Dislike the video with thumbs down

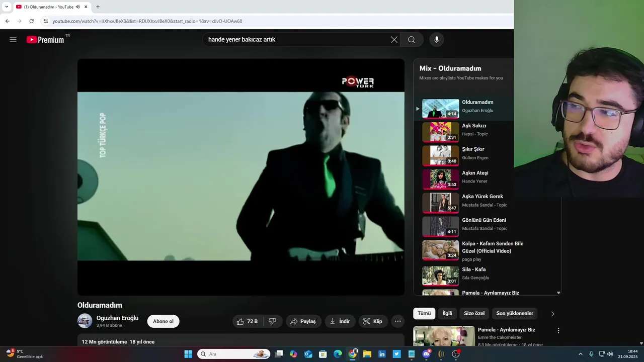click(x=272, y=321)
